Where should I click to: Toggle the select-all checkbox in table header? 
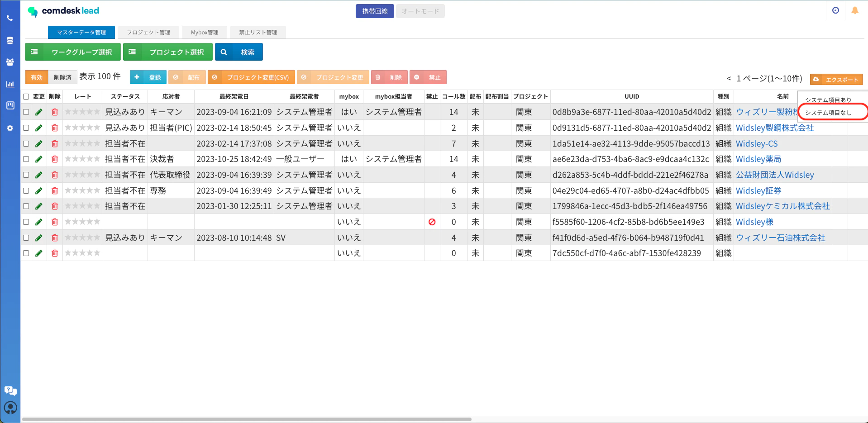coord(26,97)
